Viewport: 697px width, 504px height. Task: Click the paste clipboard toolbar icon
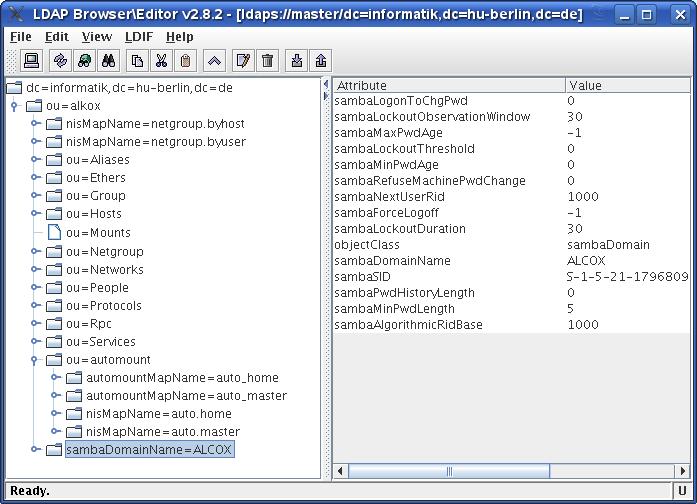pos(186,61)
